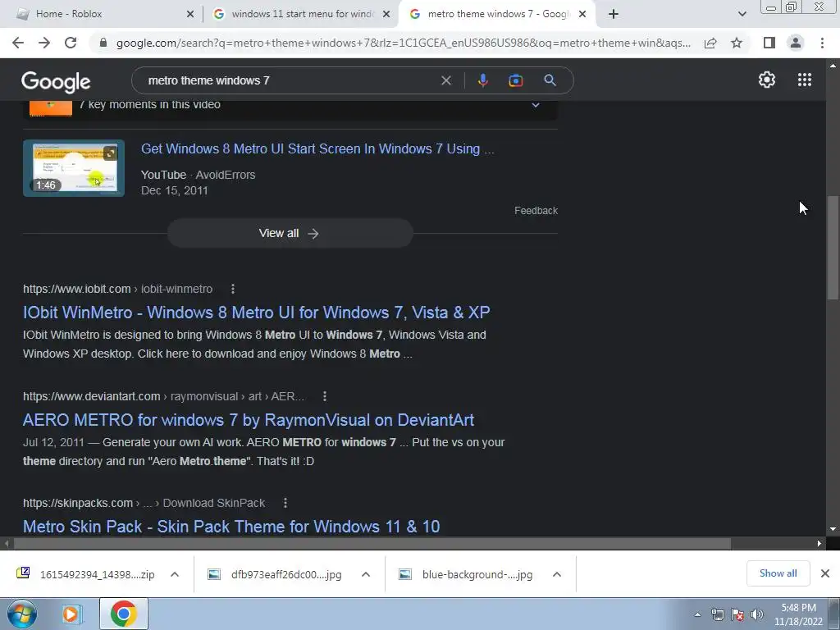Open the volume speaker tray icon
840x630 pixels.
pos(756,615)
